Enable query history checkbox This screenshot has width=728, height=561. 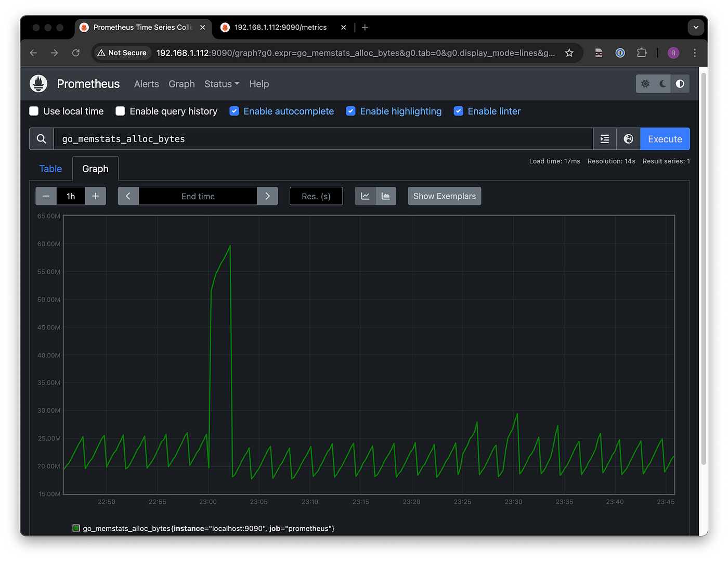point(120,111)
